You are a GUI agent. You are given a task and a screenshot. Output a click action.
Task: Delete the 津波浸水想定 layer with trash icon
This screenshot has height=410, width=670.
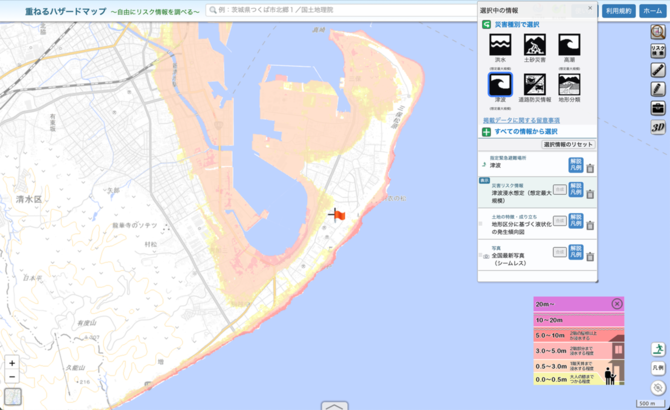pos(590,194)
